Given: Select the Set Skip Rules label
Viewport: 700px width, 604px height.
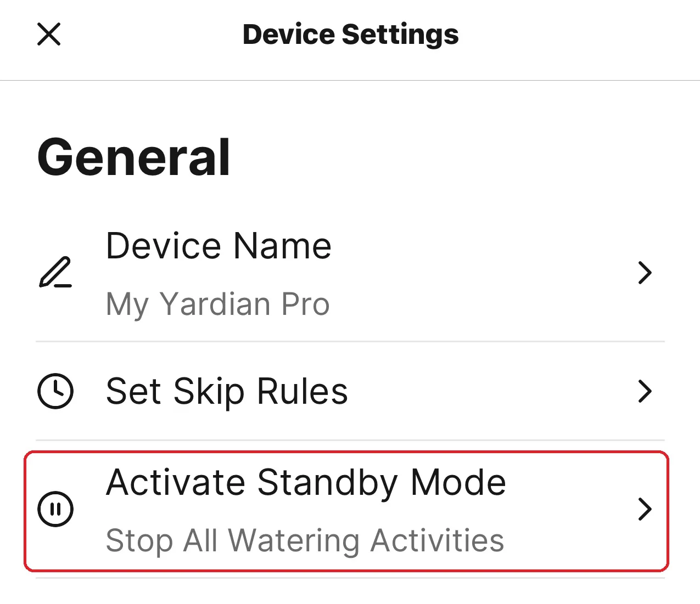Looking at the screenshot, I should pos(227,392).
